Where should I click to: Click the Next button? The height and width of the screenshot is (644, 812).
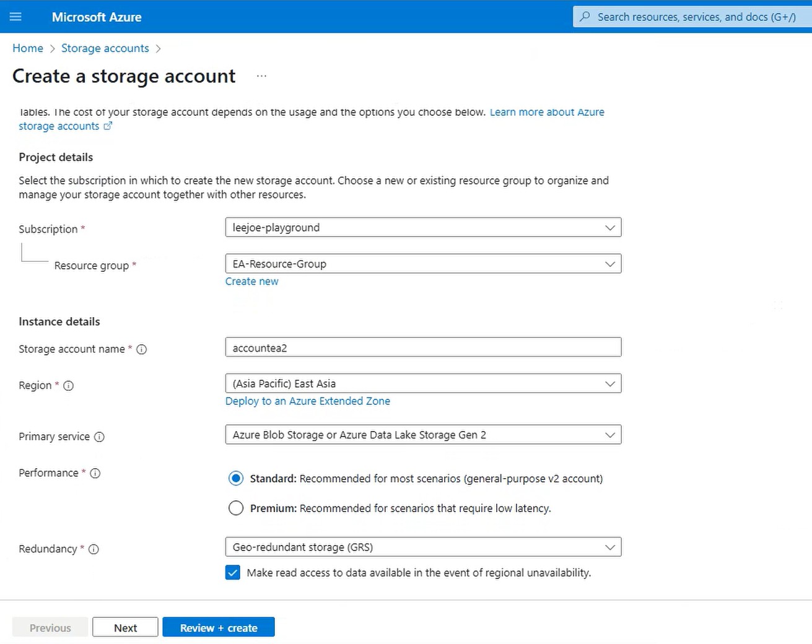coord(125,627)
